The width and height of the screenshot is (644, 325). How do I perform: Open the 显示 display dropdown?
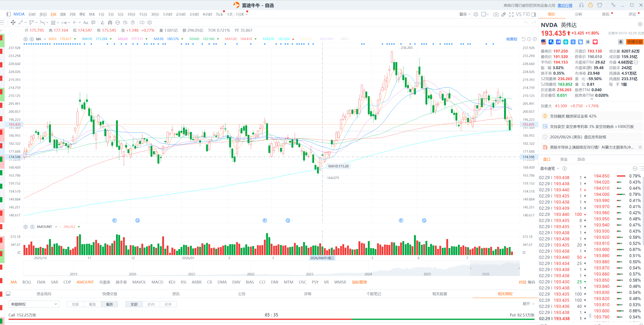pos(465,14)
